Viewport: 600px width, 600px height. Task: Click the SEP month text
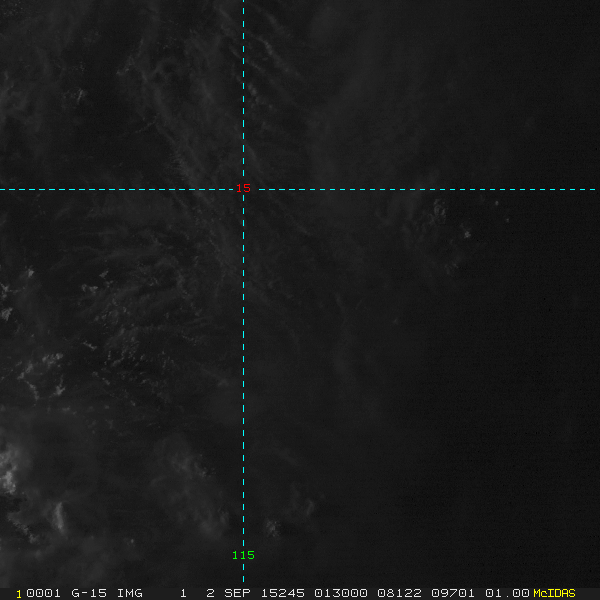point(237,593)
